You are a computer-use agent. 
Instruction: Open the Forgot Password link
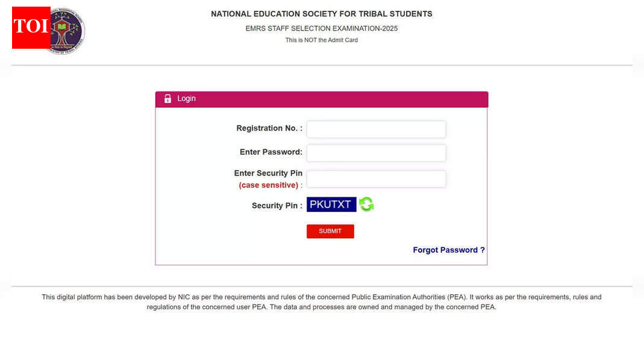click(x=448, y=250)
